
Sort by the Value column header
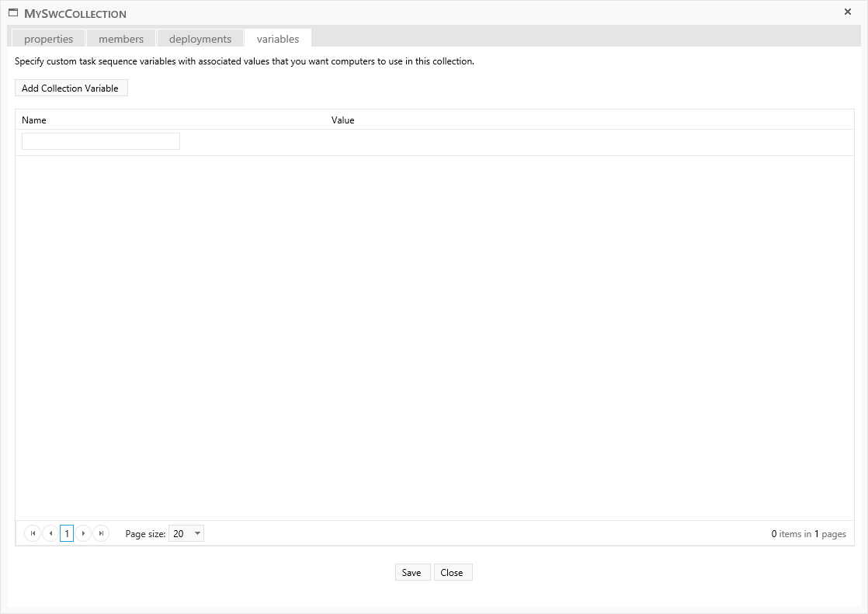(342, 120)
